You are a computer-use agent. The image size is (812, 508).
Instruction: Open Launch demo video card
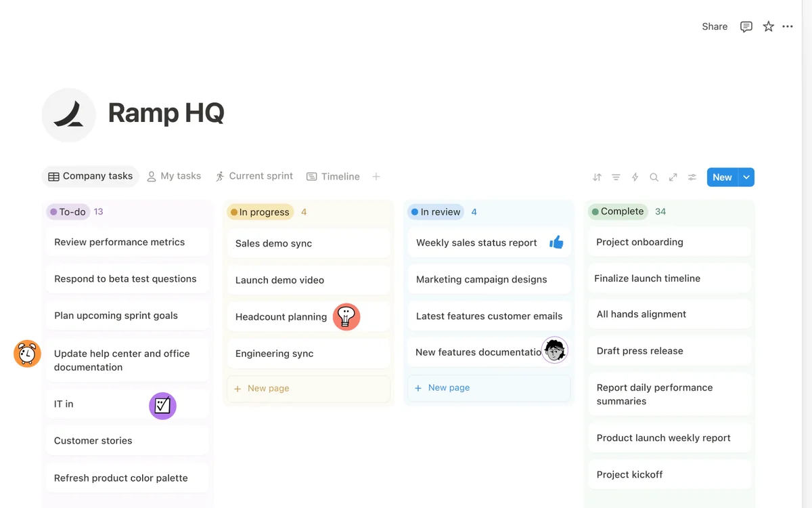tap(309, 280)
